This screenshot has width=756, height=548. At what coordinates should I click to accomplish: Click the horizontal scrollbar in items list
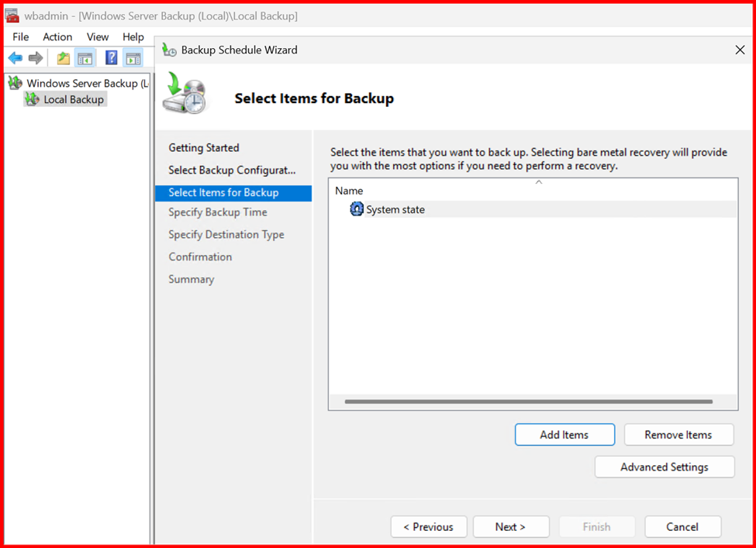(528, 402)
